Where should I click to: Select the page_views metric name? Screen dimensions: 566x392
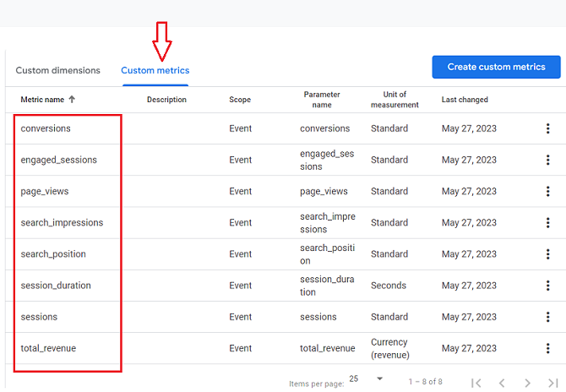pos(45,191)
